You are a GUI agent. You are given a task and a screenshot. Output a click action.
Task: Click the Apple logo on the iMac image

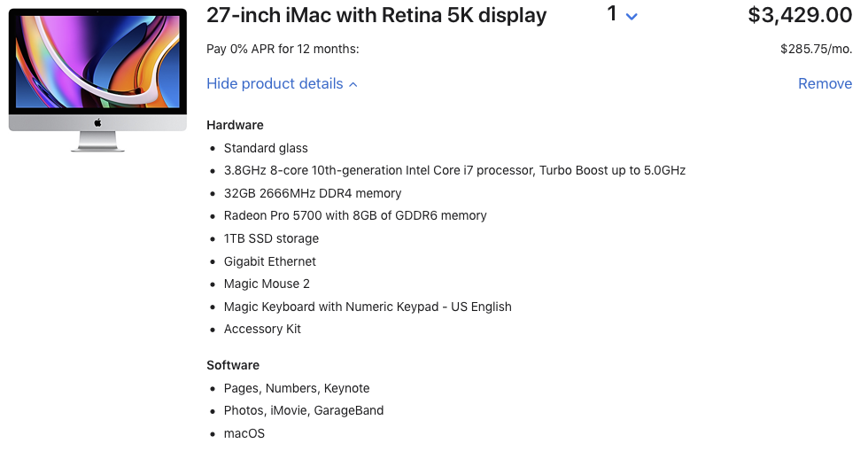click(x=97, y=122)
